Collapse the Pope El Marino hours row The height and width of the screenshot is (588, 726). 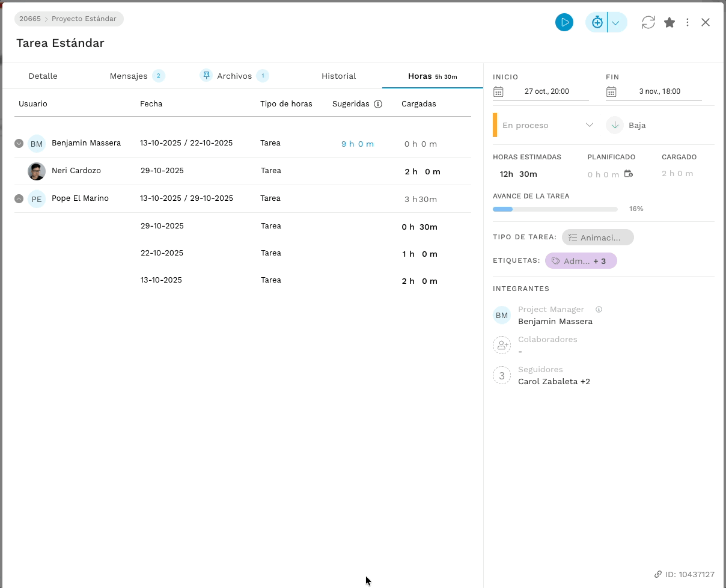(x=19, y=198)
